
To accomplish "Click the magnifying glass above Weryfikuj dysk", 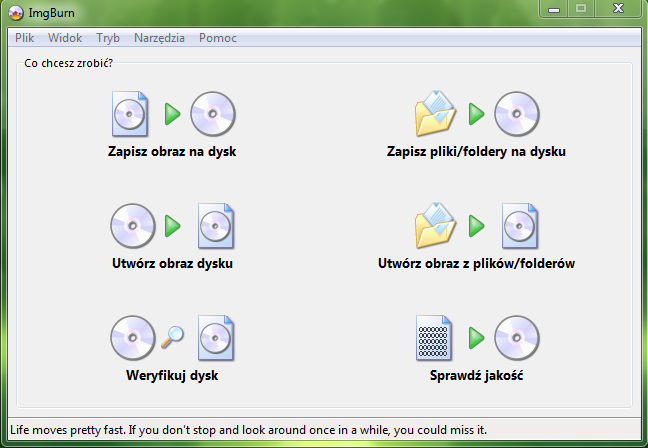I will [x=173, y=337].
